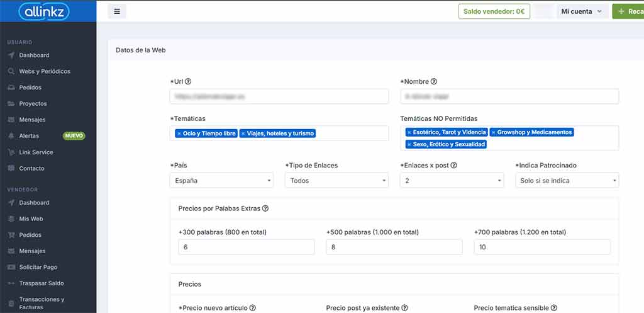The image size is (644, 313).
Task: Open the Indica Patrocinado dropdown
Action: (x=567, y=181)
